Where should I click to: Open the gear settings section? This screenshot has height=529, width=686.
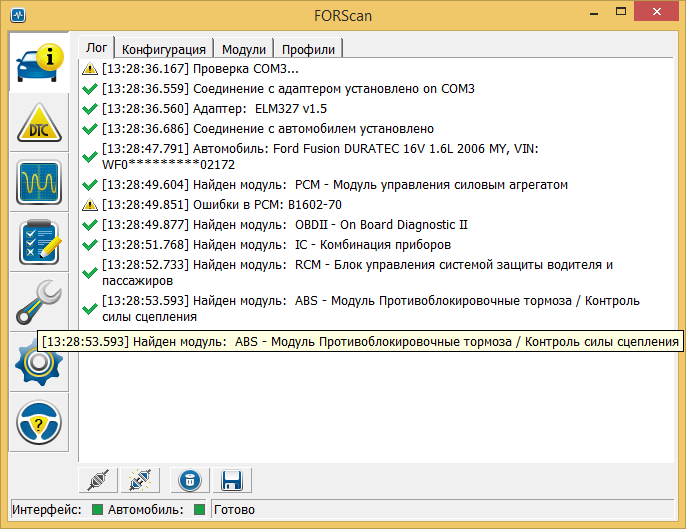38,362
